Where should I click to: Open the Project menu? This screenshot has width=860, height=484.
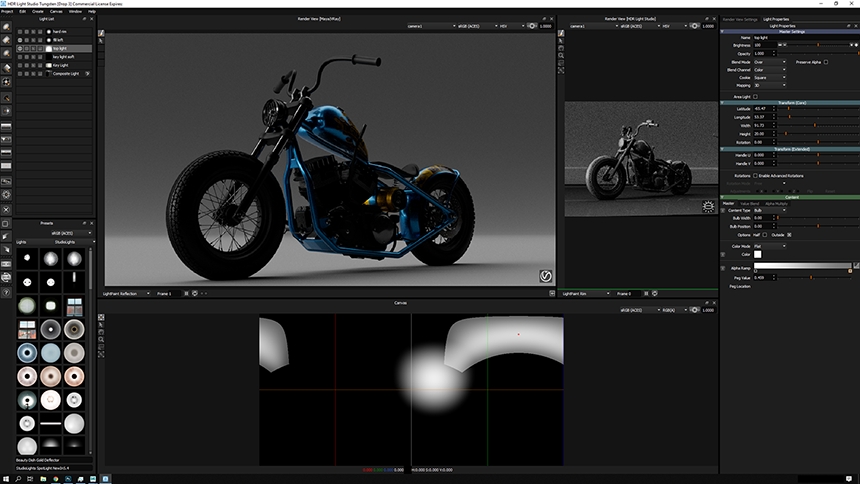pos(7,11)
